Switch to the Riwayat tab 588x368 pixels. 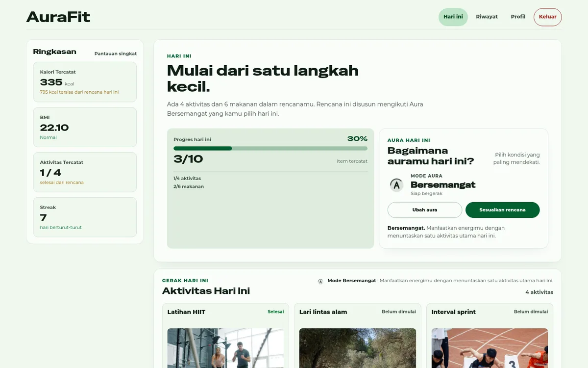pyautogui.click(x=487, y=17)
